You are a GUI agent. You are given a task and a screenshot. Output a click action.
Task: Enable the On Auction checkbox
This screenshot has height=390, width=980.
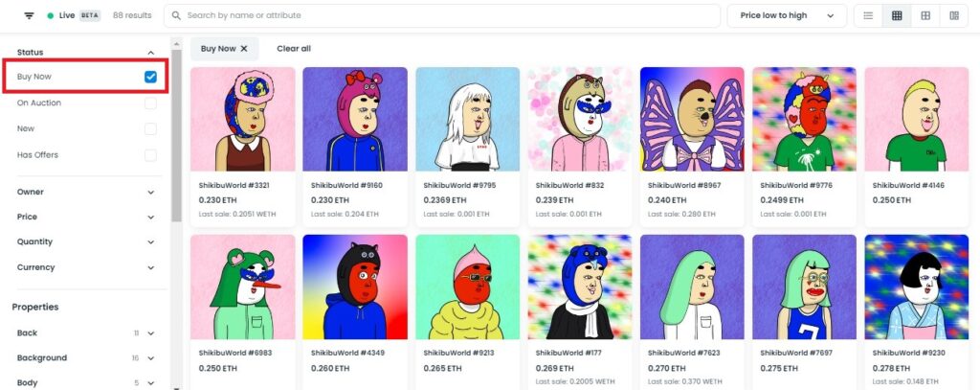(x=150, y=103)
